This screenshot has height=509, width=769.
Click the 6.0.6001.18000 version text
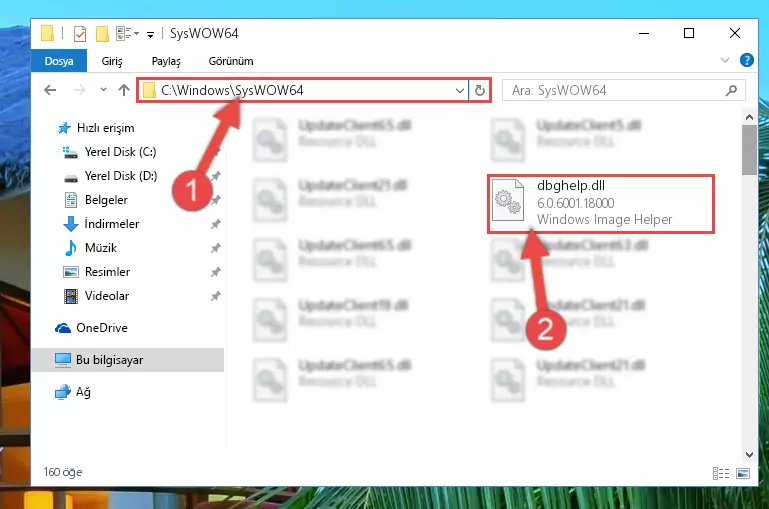click(x=576, y=203)
